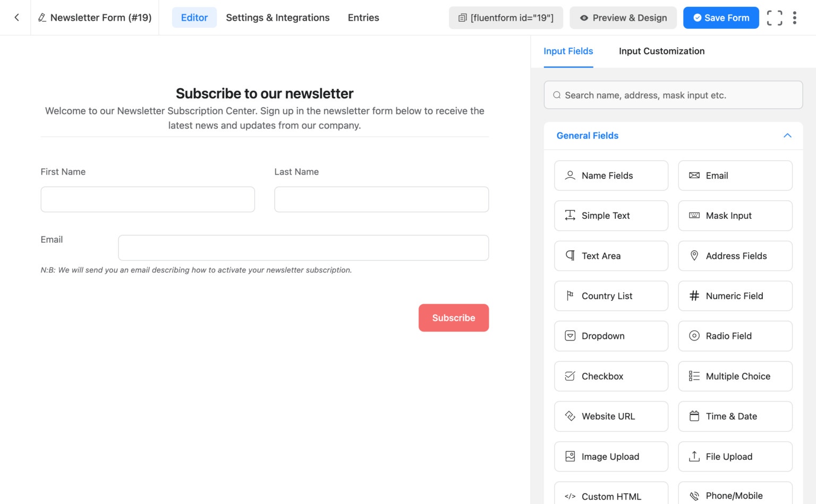Open the three-dot options menu
The width and height of the screenshot is (816, 504).
click(794, 18)
